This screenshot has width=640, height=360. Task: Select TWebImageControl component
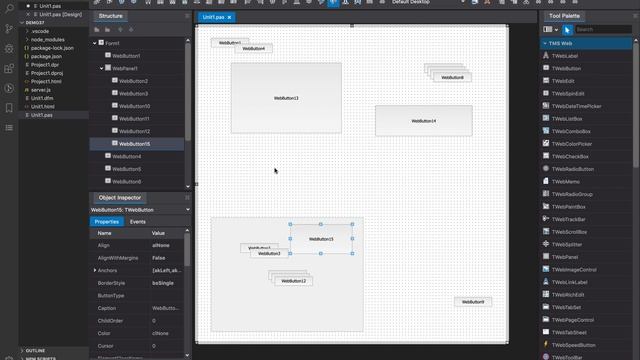574,270
